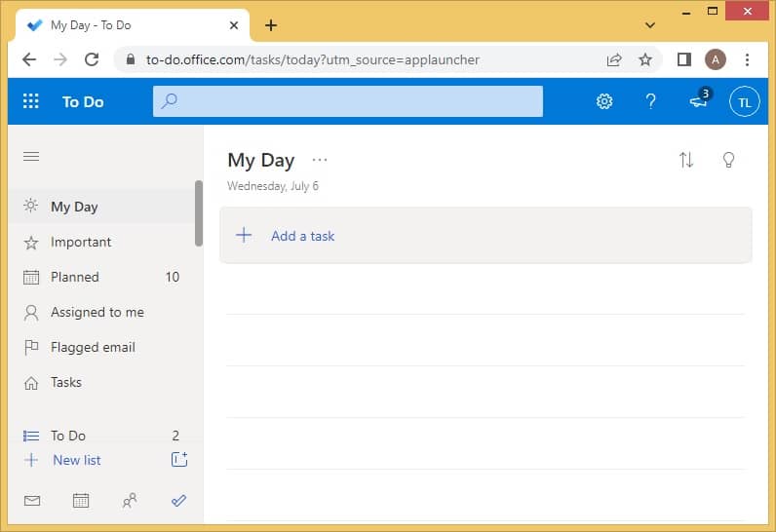Open the What's new megaphone icon
Viewport: 776px width, 532px height.
coord(699,100)
